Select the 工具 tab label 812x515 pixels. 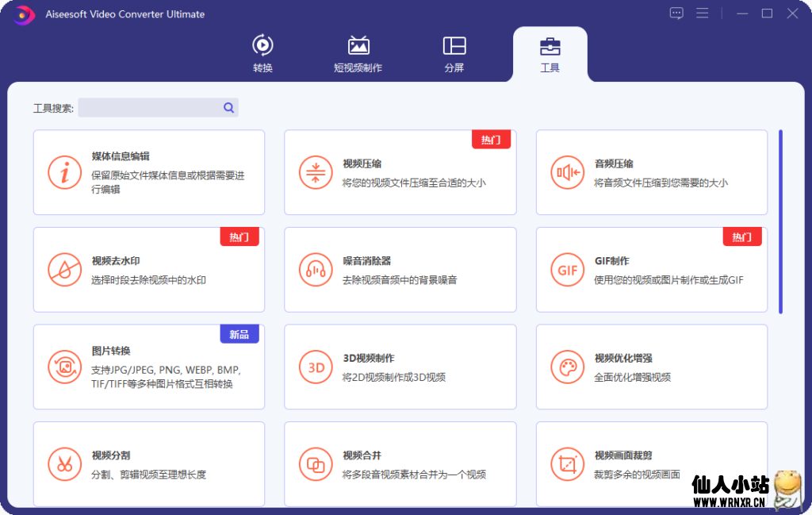[x=550, y=68]
